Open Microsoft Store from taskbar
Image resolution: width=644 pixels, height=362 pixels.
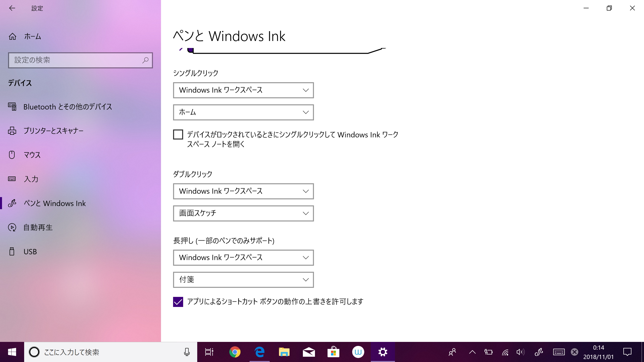333,352
